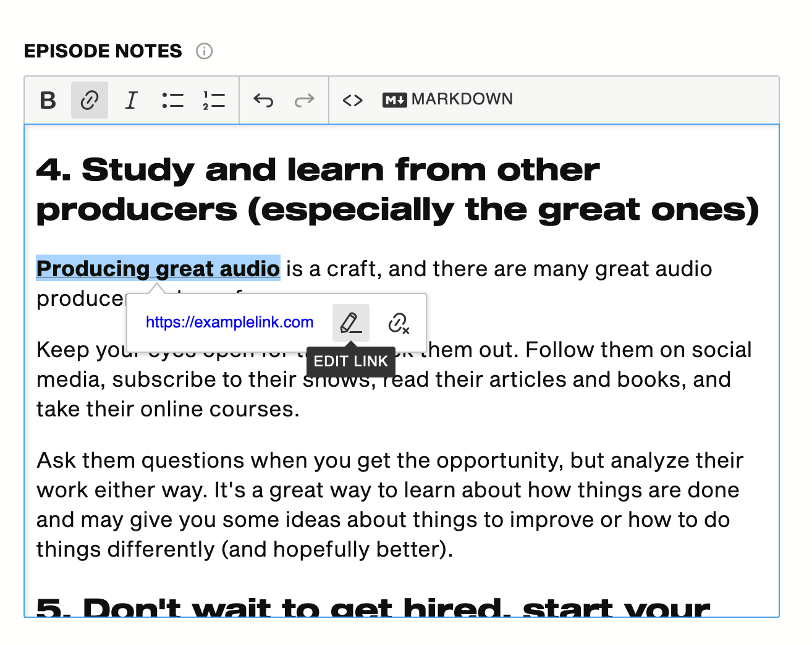The height and width of the screenshot is (645, 812).
Task: Click the linked text 'Producing great audio'
Action: coord(158,269)
